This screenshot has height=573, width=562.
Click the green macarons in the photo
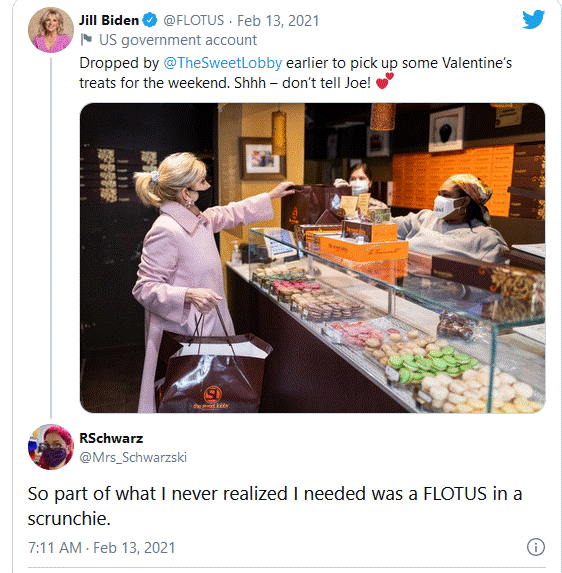pyautogui.click(x=431, y=362)
